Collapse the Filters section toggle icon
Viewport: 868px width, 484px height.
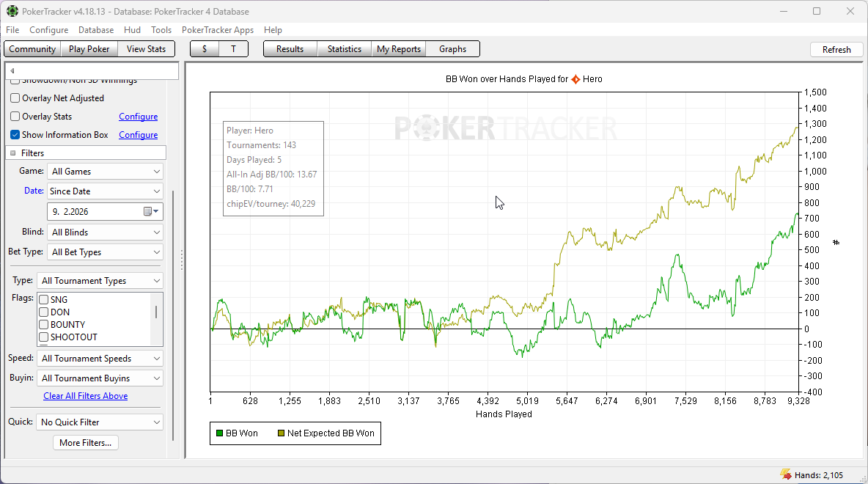(13, 153)
